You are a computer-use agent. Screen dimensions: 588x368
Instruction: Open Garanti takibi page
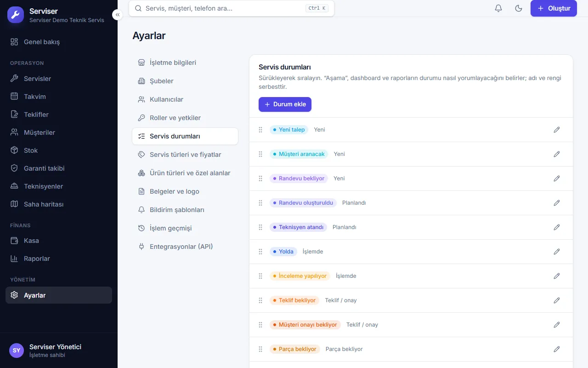tap(59, 168)
